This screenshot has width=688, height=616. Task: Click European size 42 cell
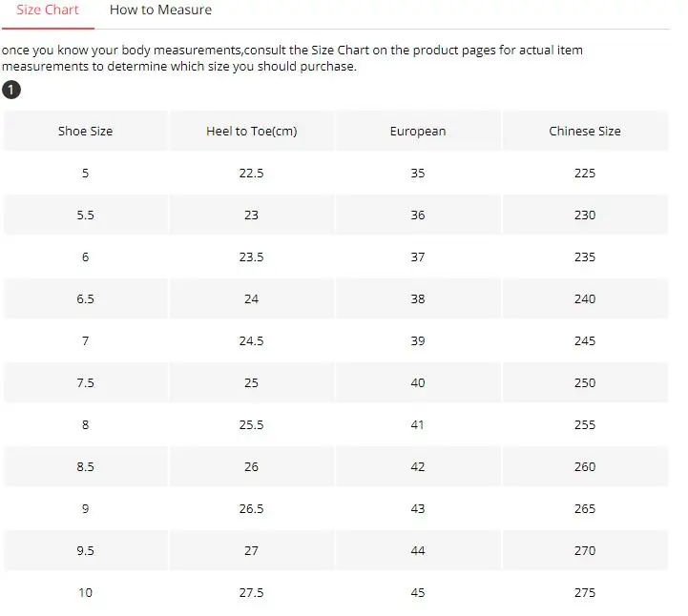pos(418,466)
